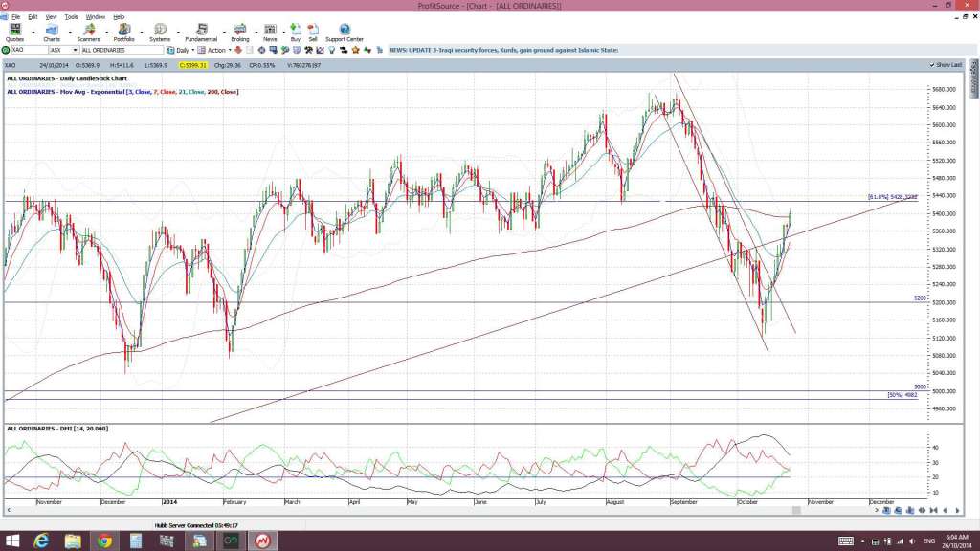The image size is (980, 551).
Task: Click the Sell order icon
Action: [313, 33]
